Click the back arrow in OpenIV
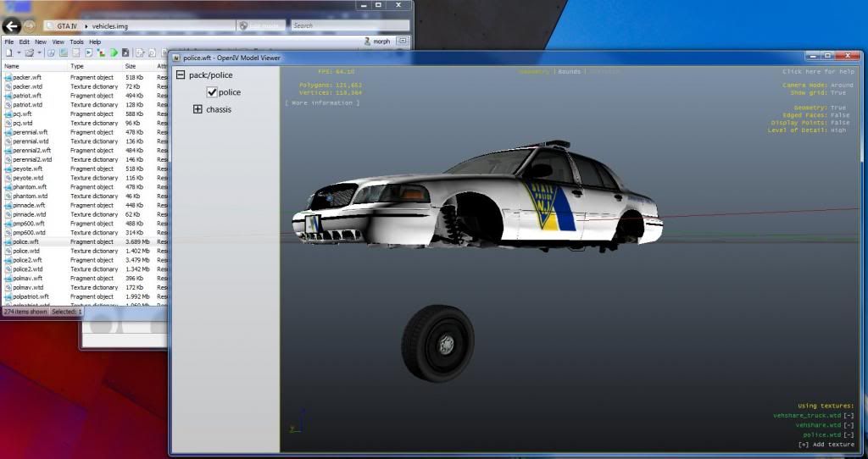The image size is (868, 459). tap(11, 26)
